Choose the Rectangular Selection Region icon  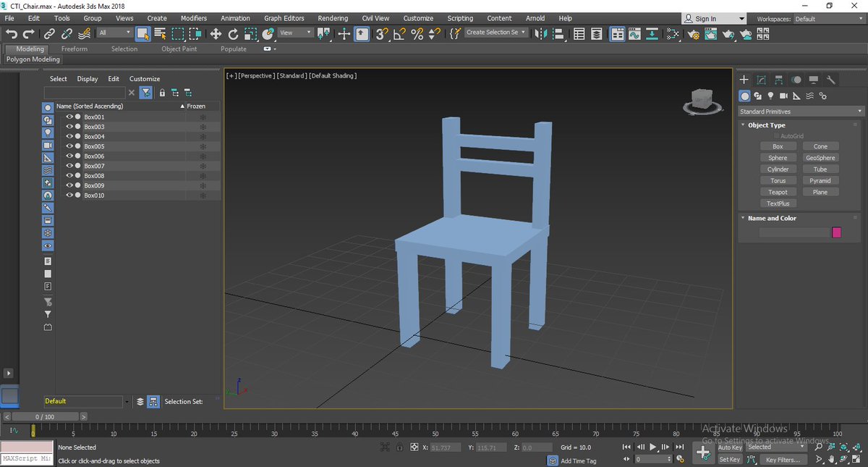click(178, 33)
